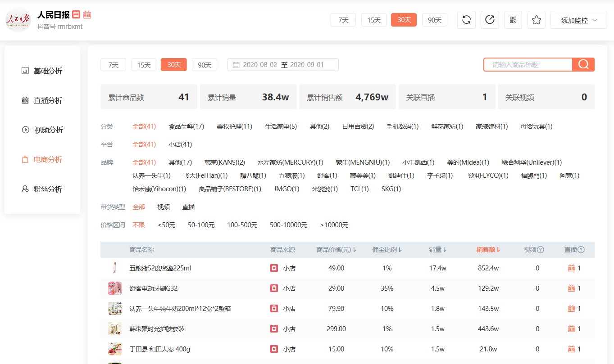Set price range to 100-500元
614x364 pixels.
(242, 225)
